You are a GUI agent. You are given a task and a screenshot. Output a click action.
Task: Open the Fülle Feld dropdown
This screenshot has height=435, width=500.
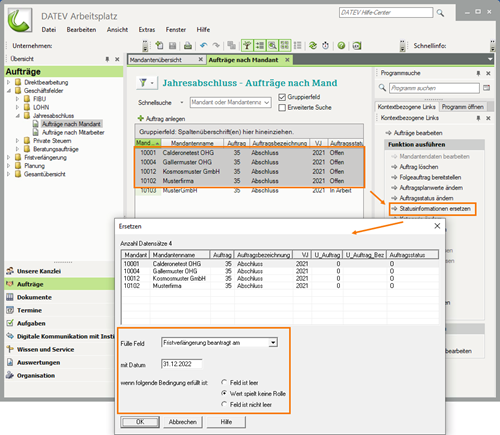[x=273, y=343]
